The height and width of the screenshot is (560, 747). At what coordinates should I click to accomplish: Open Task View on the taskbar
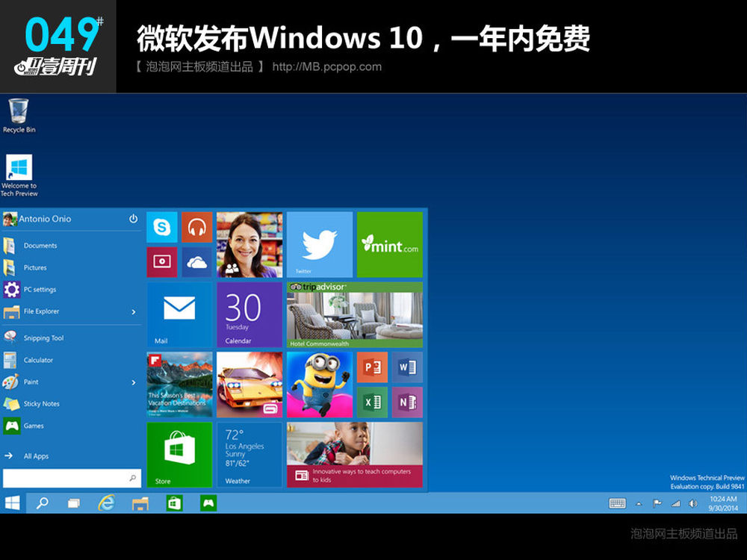(x=74, y=503)
